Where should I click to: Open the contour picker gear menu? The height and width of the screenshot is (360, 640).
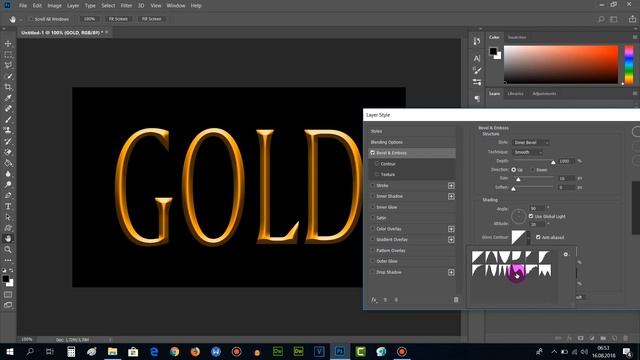pyautogui.click(x=566, y=254)
